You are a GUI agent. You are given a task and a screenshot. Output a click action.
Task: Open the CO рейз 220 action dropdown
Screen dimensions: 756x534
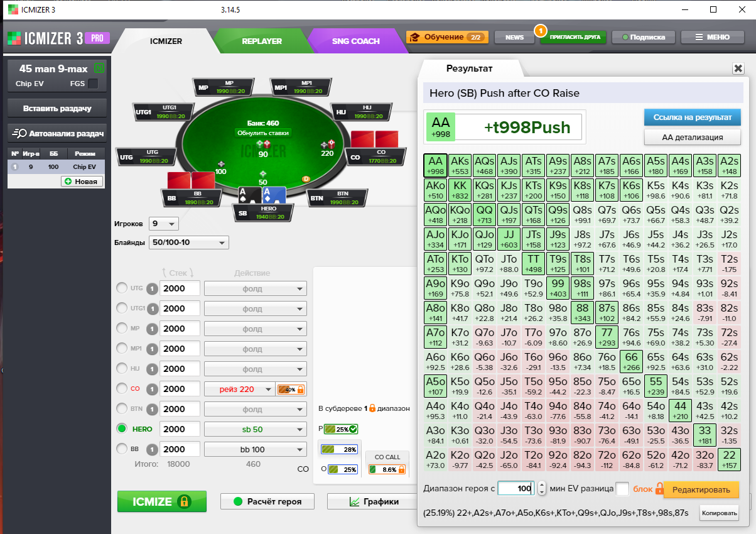coord(239,389)
